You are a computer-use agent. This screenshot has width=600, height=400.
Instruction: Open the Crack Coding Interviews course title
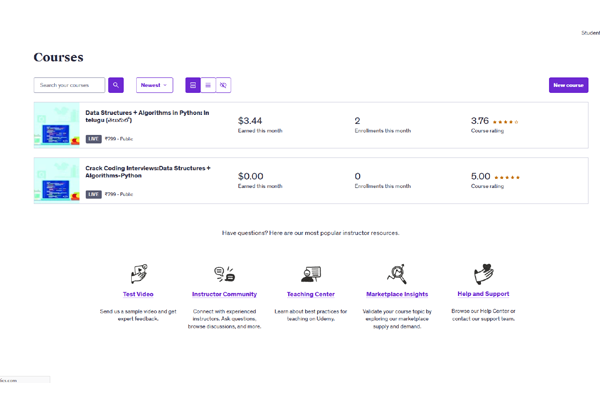pos(147,171)
